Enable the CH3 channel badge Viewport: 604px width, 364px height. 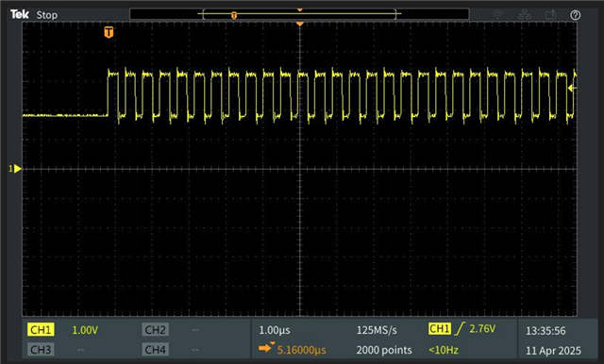(41, 349)
